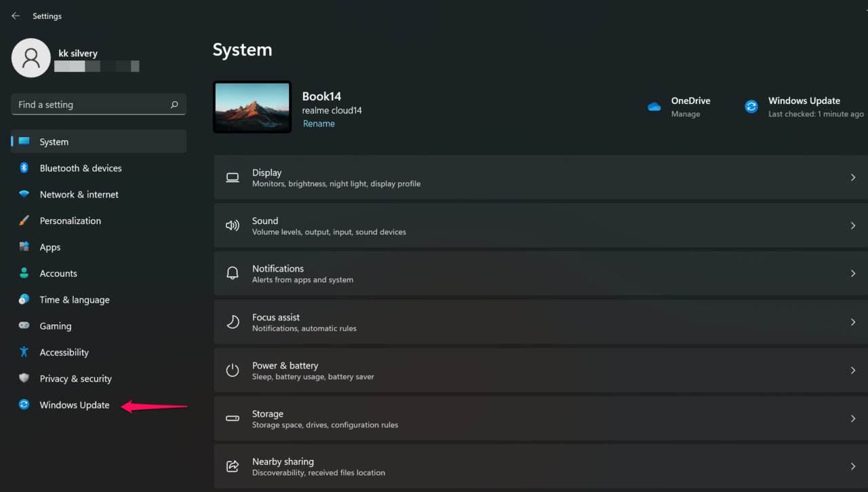Click the Book14 device wallpaper thumbnail
Image resolution: width=868 pixels, height=492 pixels.
click(x=252, y=107)
